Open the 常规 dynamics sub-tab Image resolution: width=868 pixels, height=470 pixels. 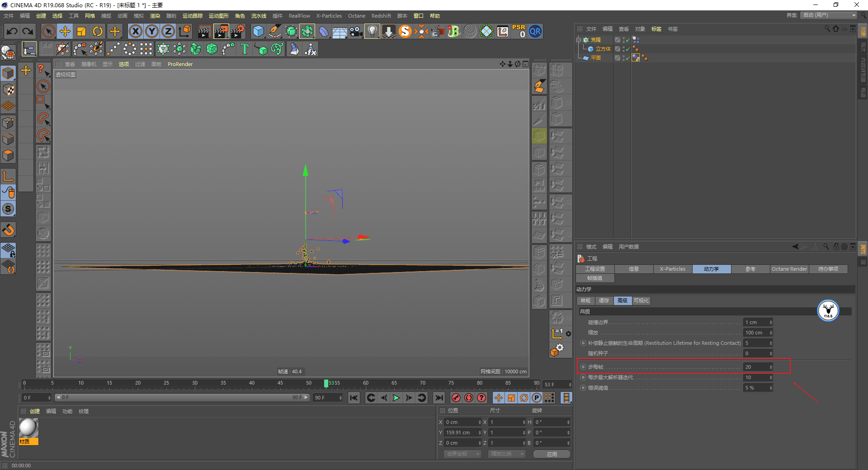tap(585, 301)
